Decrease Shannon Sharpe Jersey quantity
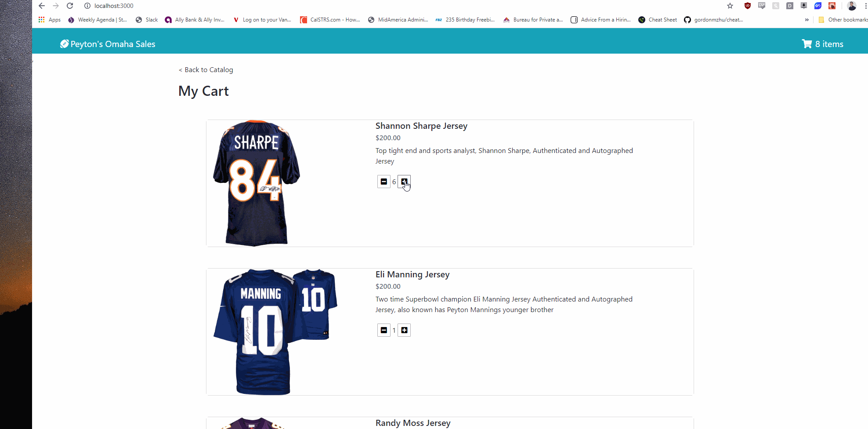 384,182
